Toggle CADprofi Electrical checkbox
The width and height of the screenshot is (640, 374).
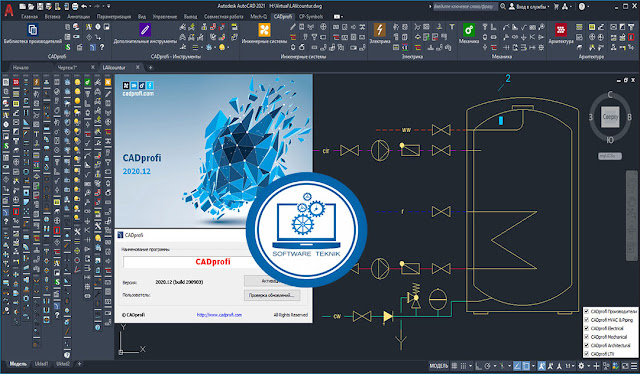587,328
